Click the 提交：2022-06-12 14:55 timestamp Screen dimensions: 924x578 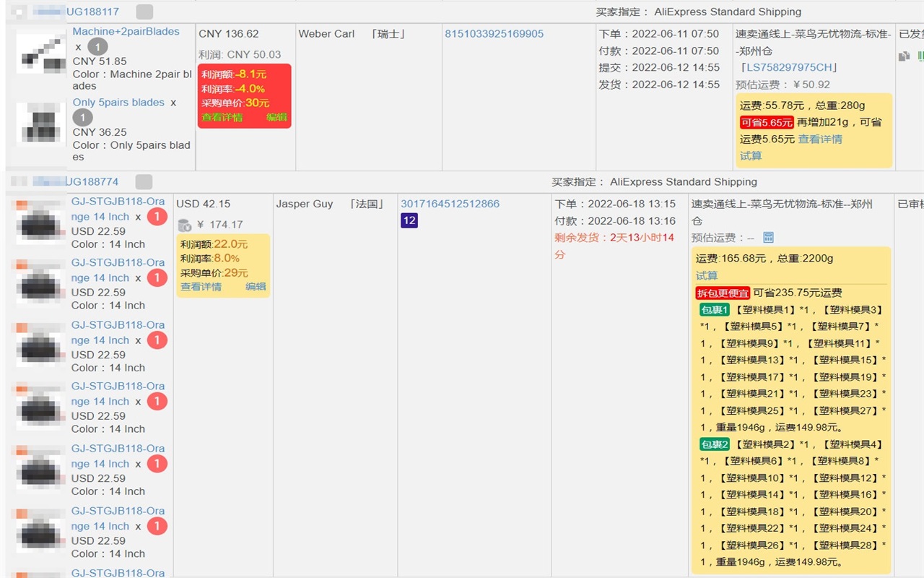coord(659,67)
